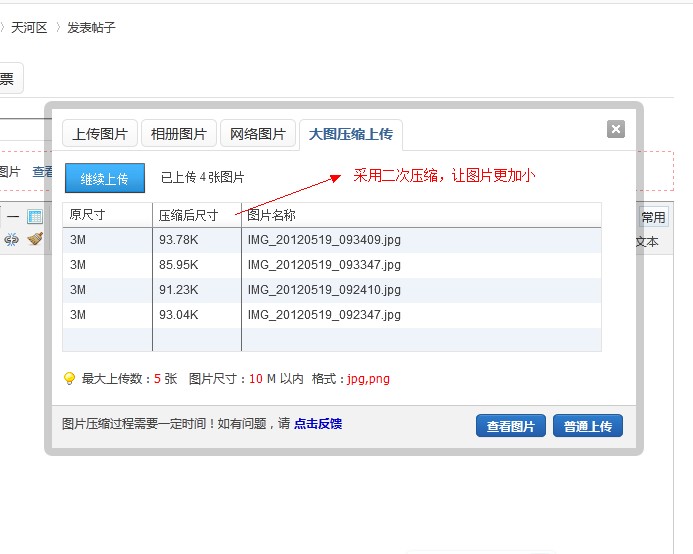Image resolution: width=693 pixels, height=554 pixels.
Task: Click the 常用 button behind the dialog
Action: coord(653,217)
